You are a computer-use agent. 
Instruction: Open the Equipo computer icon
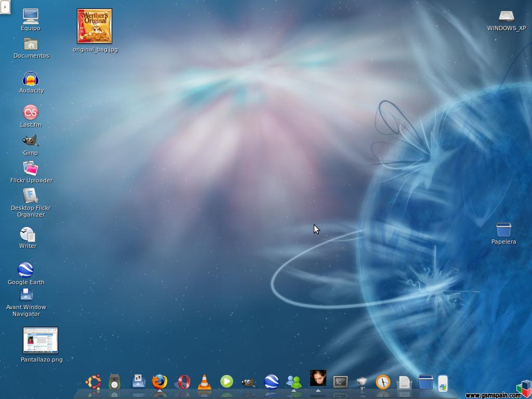point(31,16)
